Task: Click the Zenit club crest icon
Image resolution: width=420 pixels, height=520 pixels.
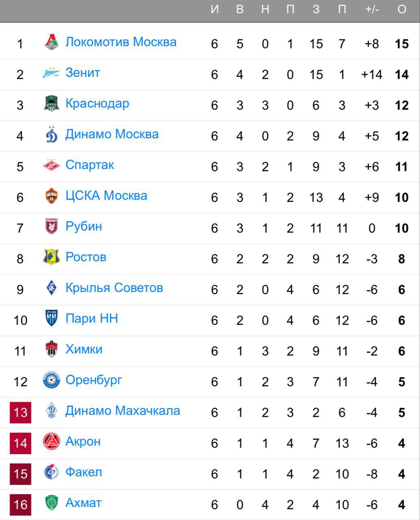Action: click(x=51, y=73)
